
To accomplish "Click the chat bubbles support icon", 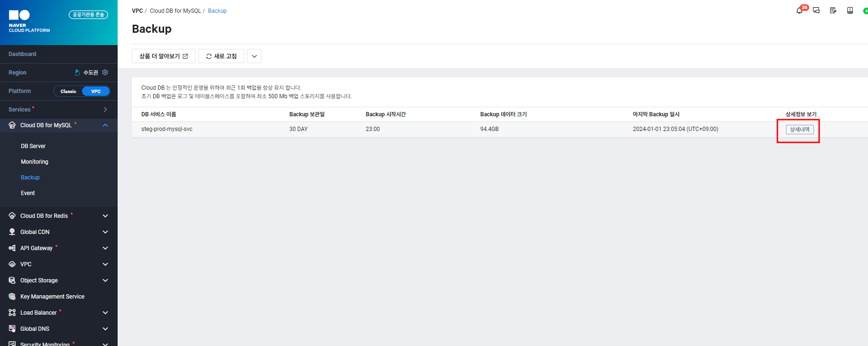I will coord(816,10).
